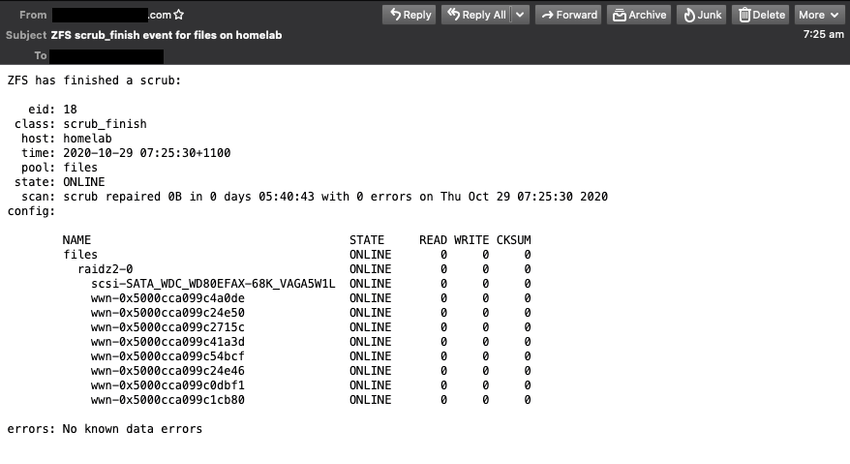The image size is (850, 464).
Task: Click the raidz2-0 vdev name
Action: pos(105,269)
